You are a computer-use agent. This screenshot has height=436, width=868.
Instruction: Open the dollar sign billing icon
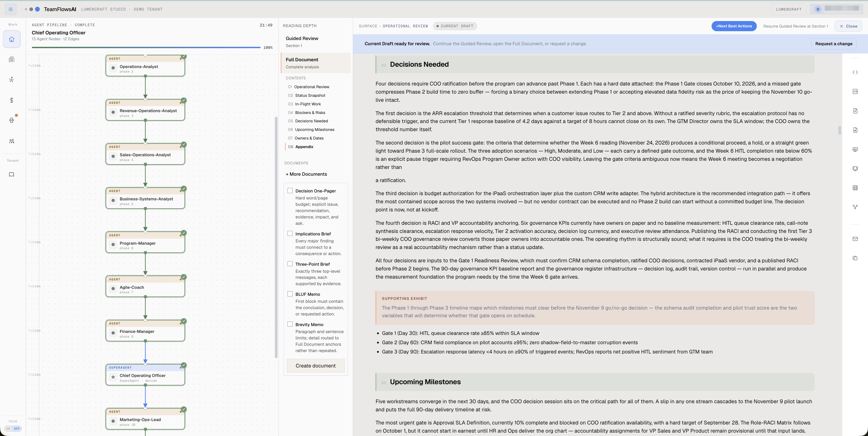(x=12, y=100)
